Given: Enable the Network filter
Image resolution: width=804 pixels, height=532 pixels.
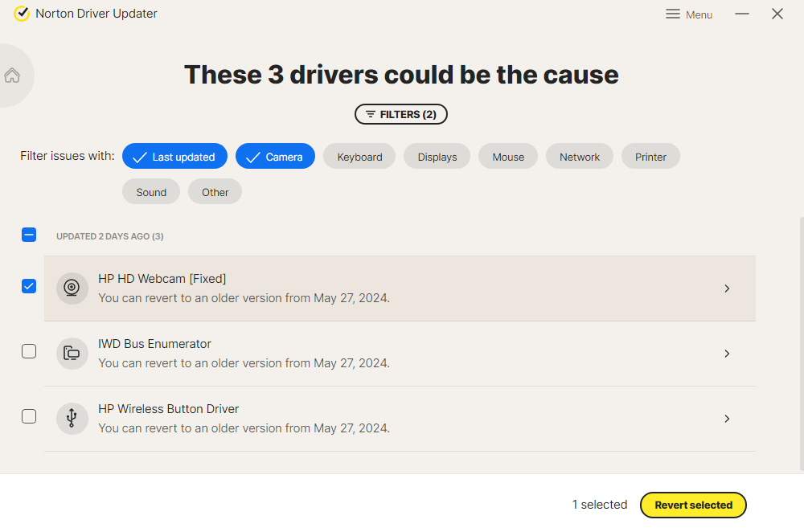Looking at the screenshot, I should pos(580,157).
